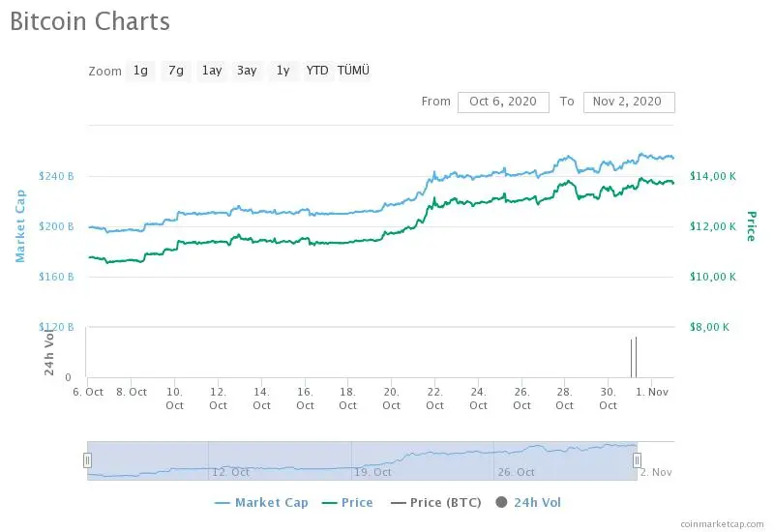The height and width of the screenshot is (532, 774).
Task: Click the 6. Oct axis label
Action: coord(88,392)
